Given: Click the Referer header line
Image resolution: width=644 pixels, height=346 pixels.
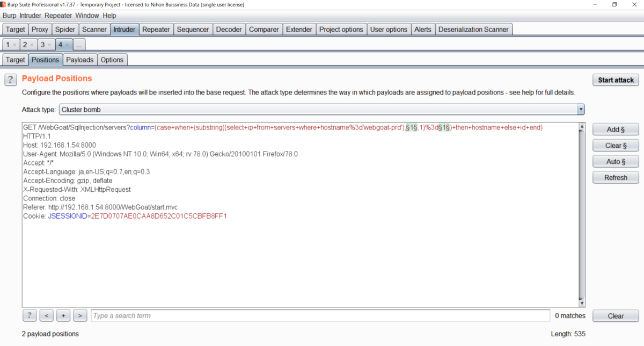Looking at the screenshot, I should coord(100,207).
